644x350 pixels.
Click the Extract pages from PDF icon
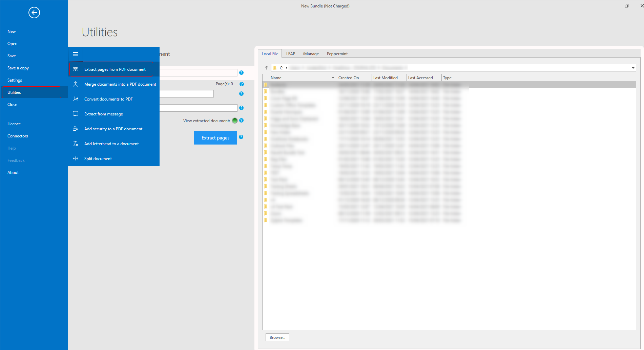pos(76,69)
